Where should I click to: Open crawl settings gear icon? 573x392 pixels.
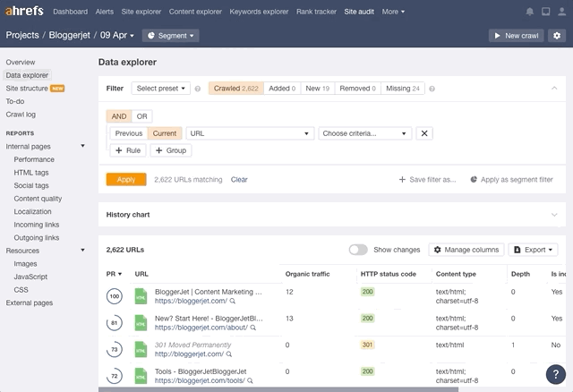pos(556,36)
